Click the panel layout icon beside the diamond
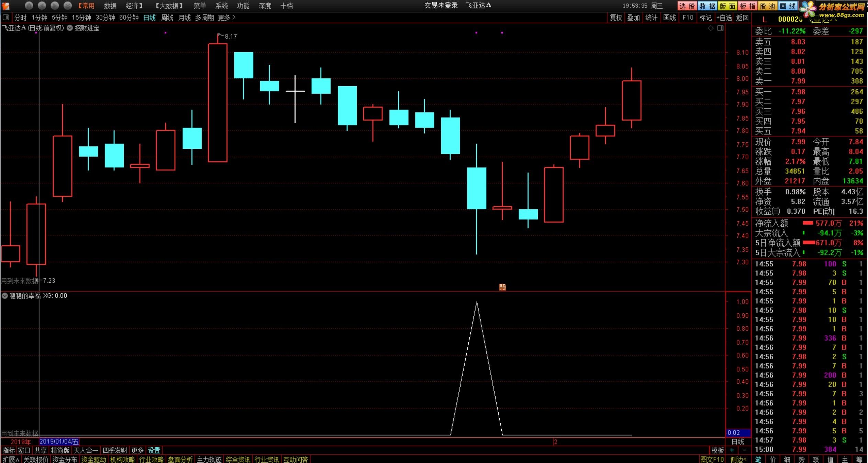The width and height of the screenshot is (868, 463). [721, 28]
